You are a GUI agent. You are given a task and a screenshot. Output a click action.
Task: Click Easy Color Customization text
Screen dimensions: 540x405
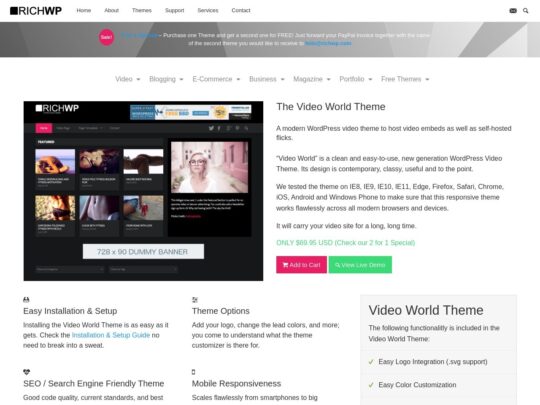pos(417,385)
